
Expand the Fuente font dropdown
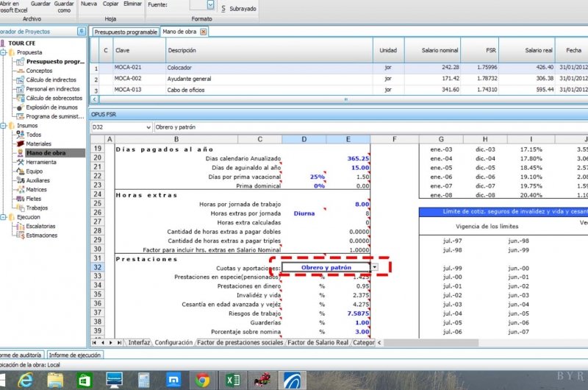point(210,5)
